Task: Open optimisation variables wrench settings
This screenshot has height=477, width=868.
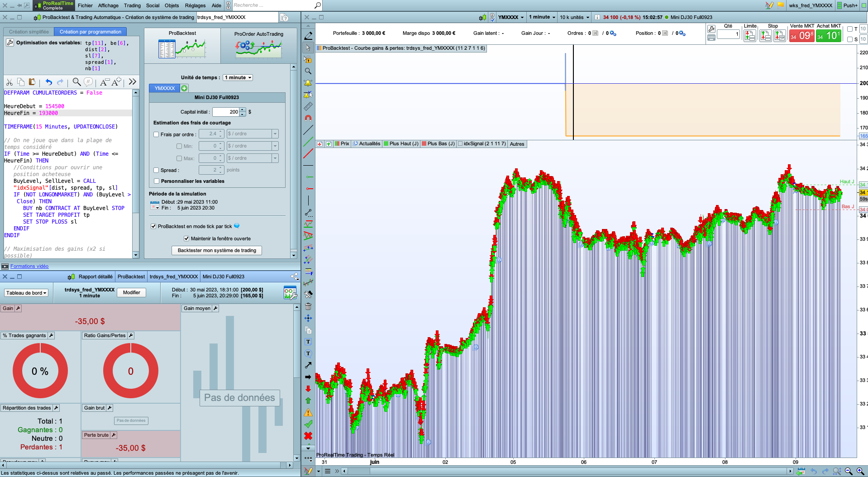Action: coord(10,43)
